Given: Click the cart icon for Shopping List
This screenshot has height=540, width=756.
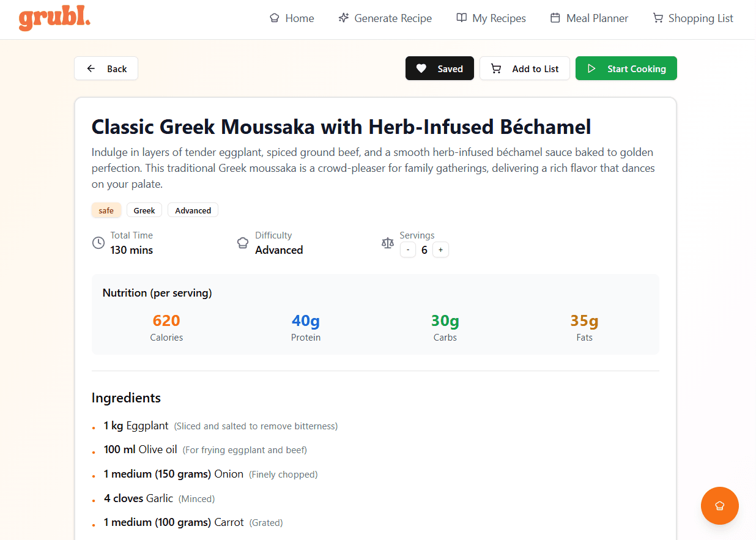Looking at the screenshot, I should point(658,18).
